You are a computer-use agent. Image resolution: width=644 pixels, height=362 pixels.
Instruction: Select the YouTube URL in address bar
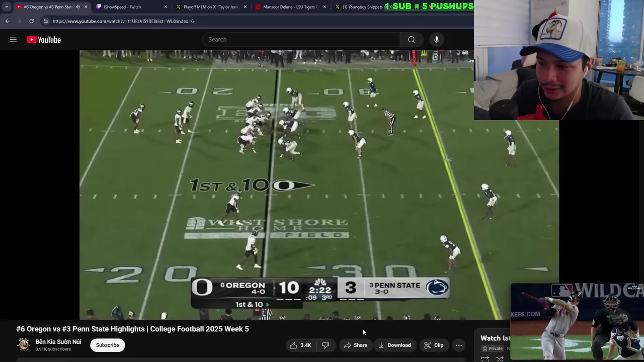123,21
